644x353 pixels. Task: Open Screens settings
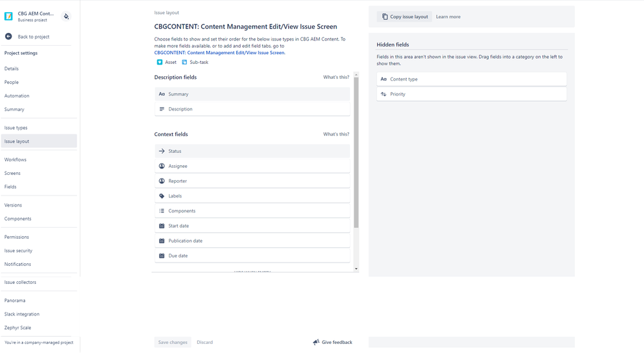[x=12, y=173]
